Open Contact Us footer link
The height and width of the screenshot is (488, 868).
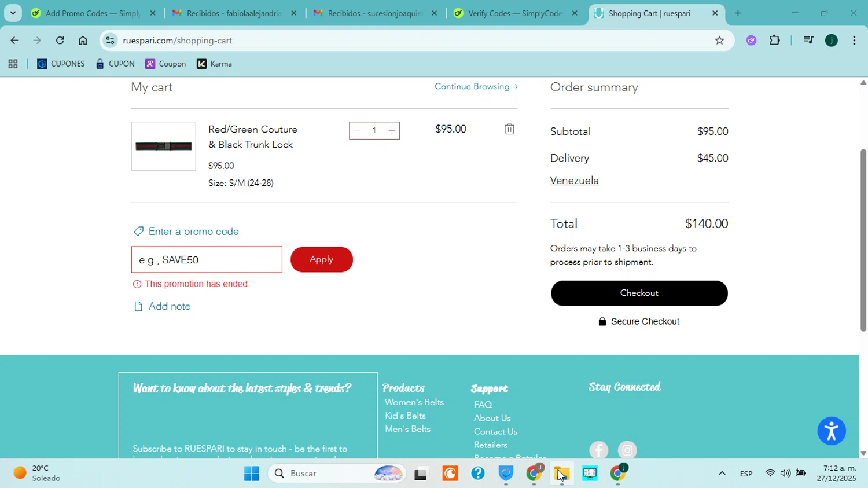point(495,431)
